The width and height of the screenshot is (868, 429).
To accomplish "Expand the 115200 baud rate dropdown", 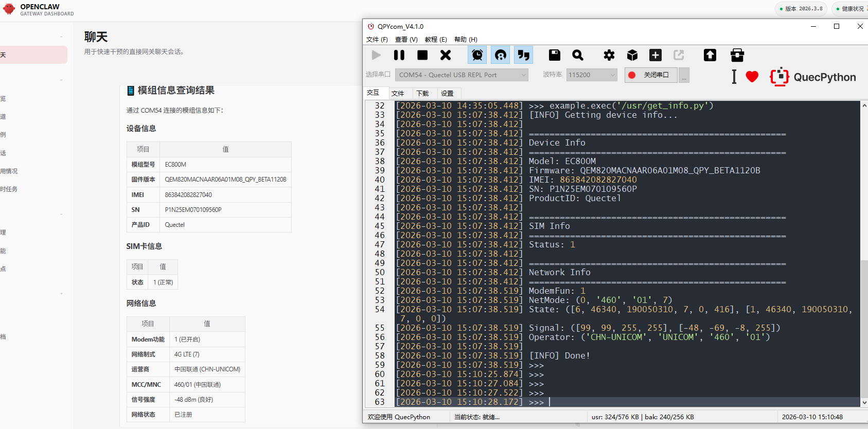I will (x=591, y=75).
